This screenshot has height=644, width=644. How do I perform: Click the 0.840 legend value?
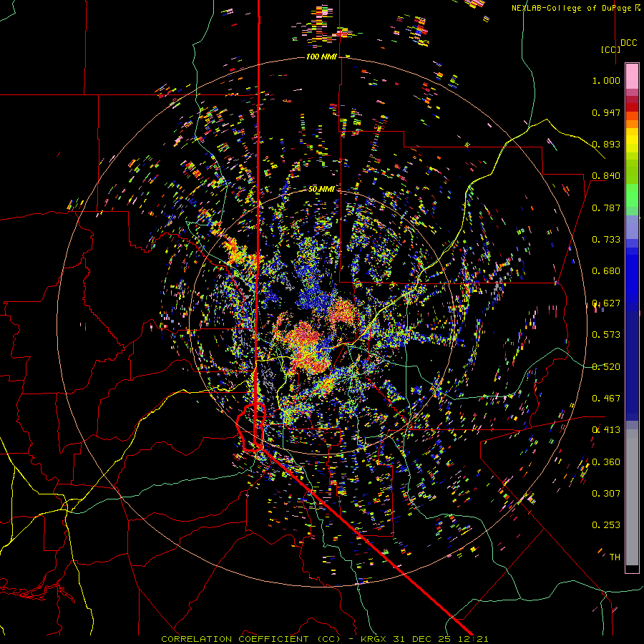coord(606,176)
